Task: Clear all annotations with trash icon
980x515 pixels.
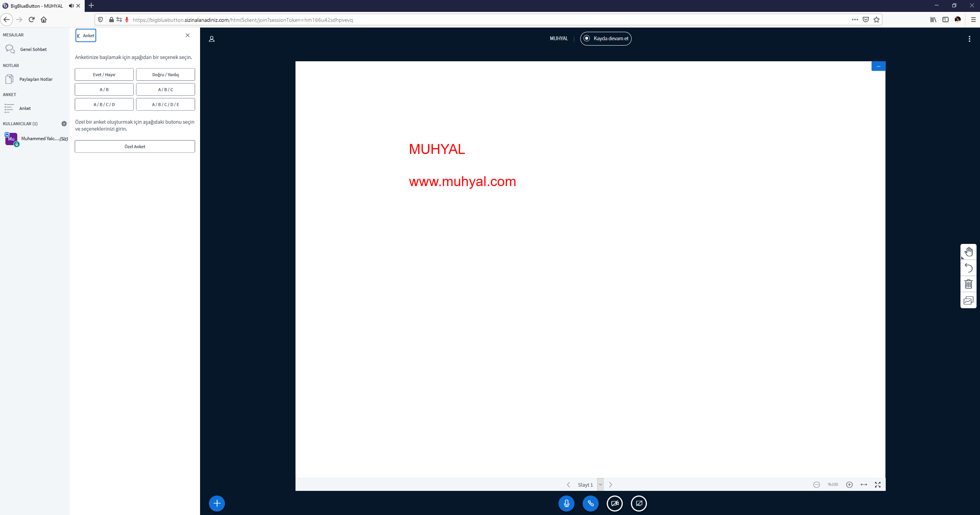Action: (969, 284)
